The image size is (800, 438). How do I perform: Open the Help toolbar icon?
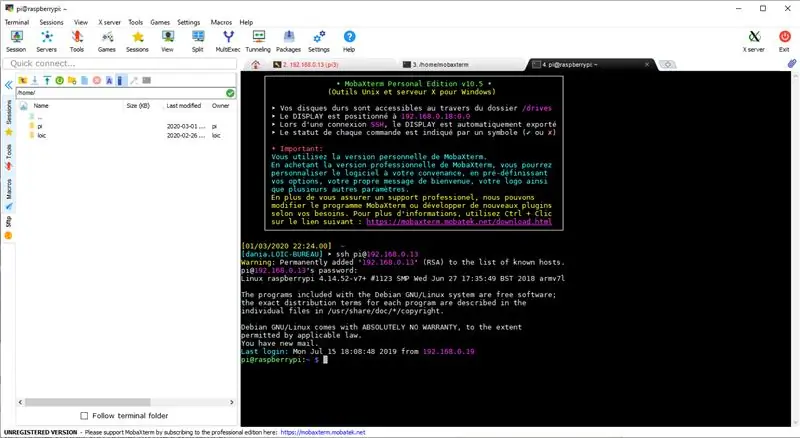click(x=349, y=41)
